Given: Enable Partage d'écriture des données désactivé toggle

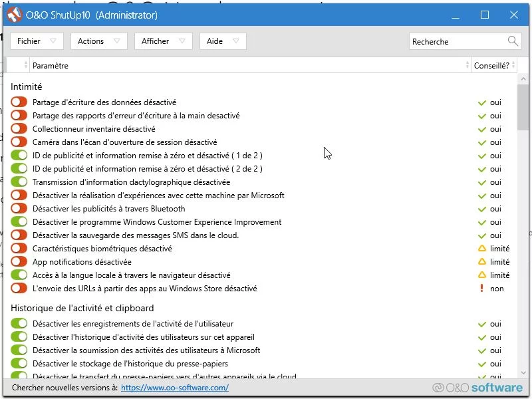Looking at the screenshot, I should (19, 102).
